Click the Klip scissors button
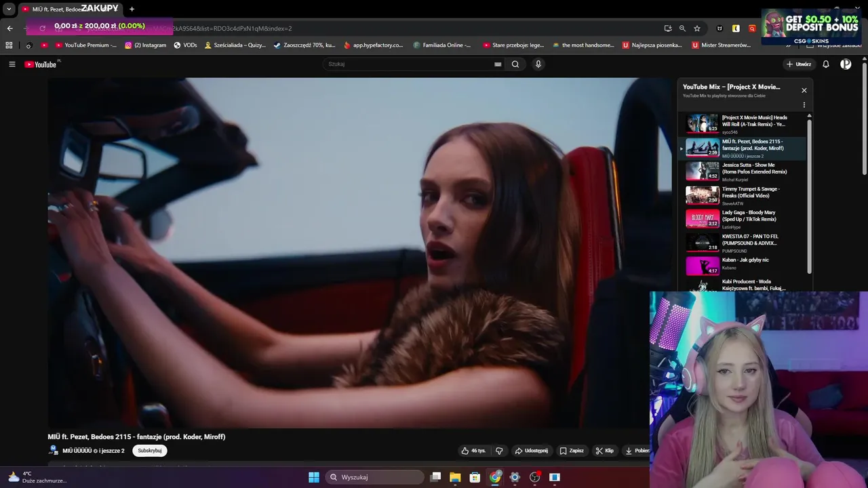Image resolution: width=868 pixels, height=488 pixels. click(x=605, y=451)
